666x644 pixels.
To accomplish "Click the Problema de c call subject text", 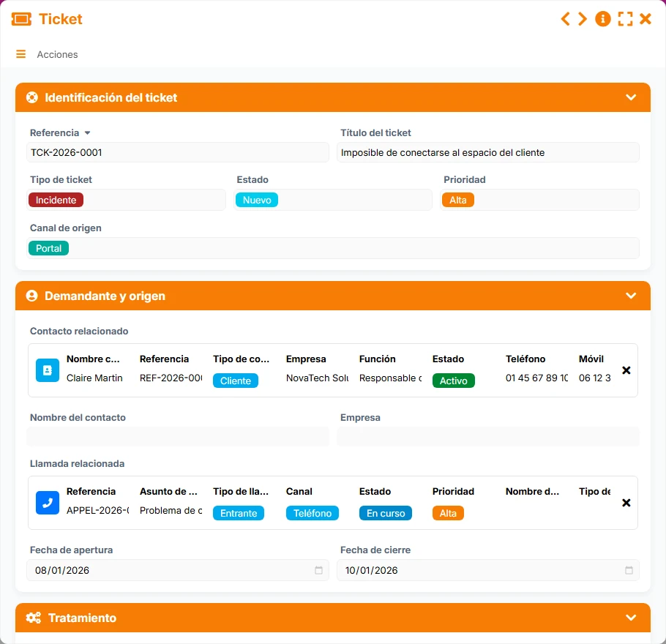I will click(x=171, y=511).
